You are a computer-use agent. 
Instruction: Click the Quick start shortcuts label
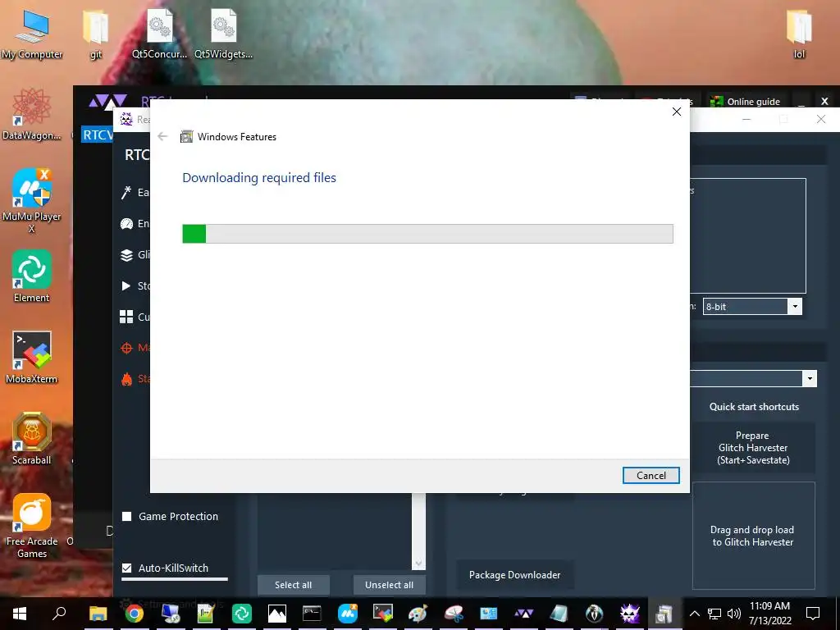click(x=755, y=407)
